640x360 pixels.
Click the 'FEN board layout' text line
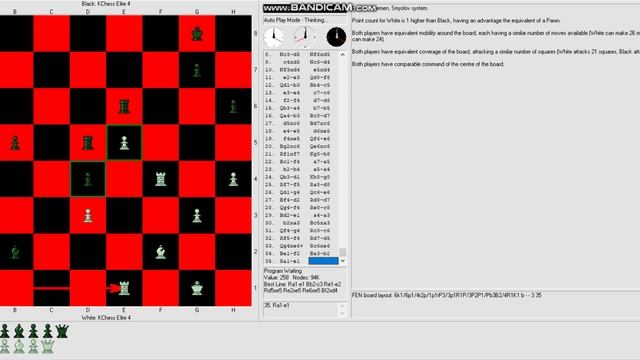coord(447,295)
